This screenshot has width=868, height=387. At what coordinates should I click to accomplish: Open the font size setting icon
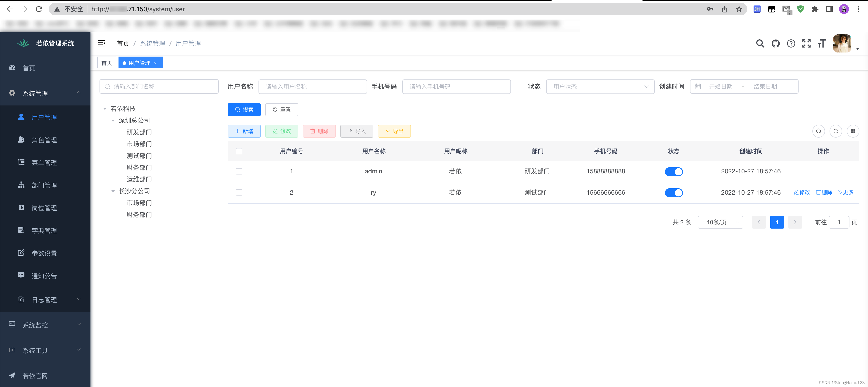pyautogui.click(x=821, y=43)
